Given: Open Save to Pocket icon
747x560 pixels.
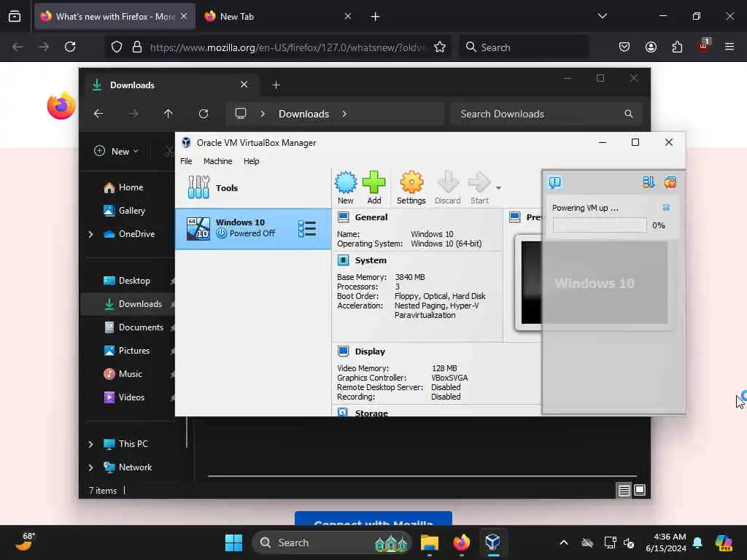Looking at the screenshot, I should click(624, 47).
